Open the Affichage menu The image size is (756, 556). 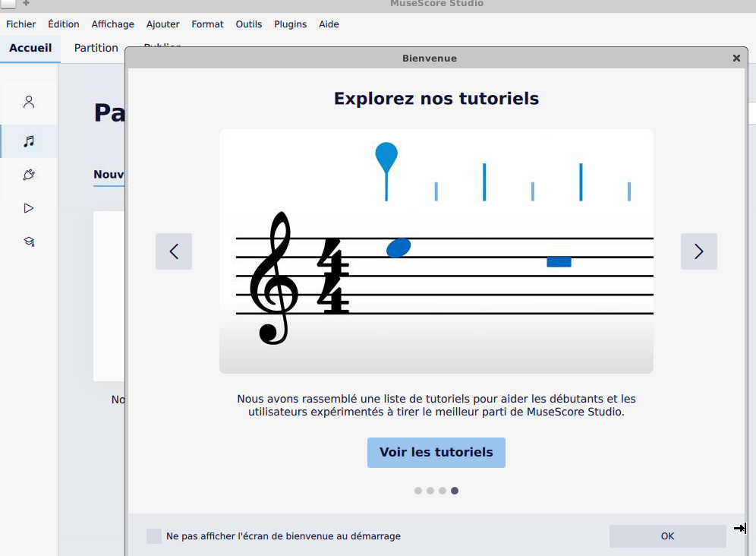click(113, 24)
